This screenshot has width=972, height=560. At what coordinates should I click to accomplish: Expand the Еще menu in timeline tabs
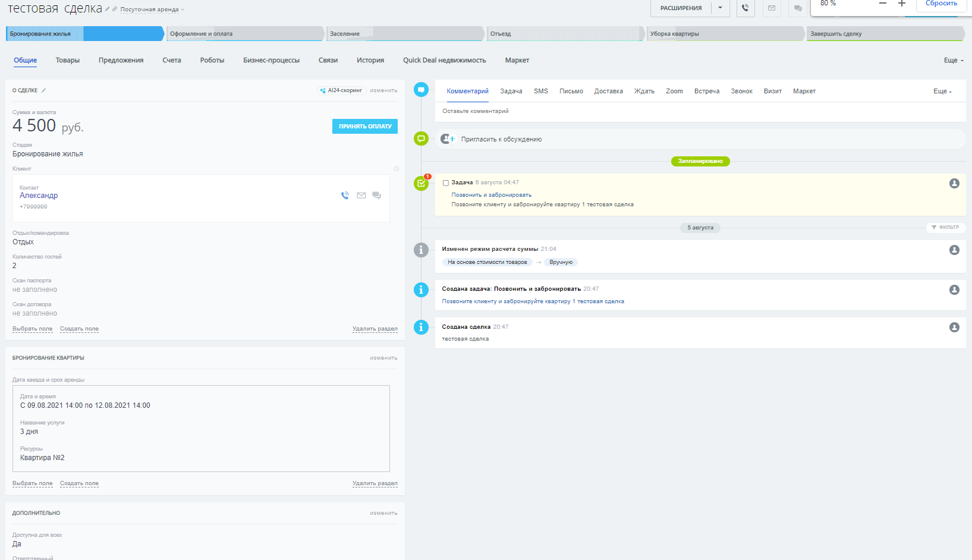(942, 92)
